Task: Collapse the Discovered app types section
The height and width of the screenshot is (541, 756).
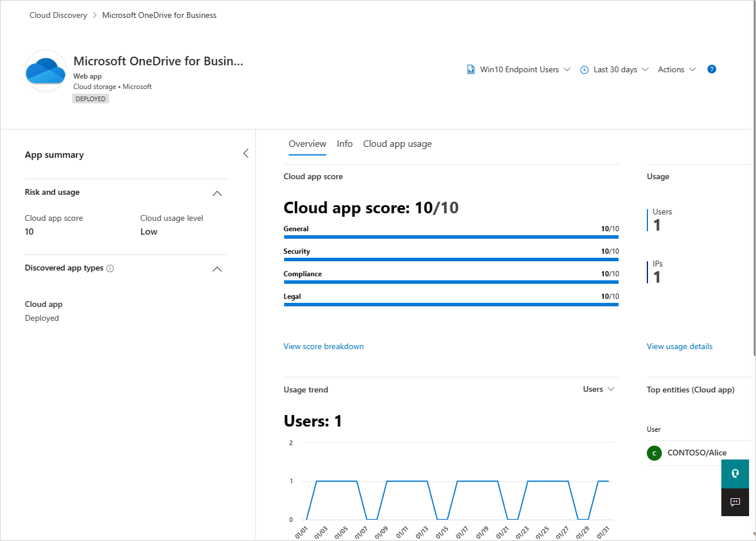Action: (x=217, y=269)
